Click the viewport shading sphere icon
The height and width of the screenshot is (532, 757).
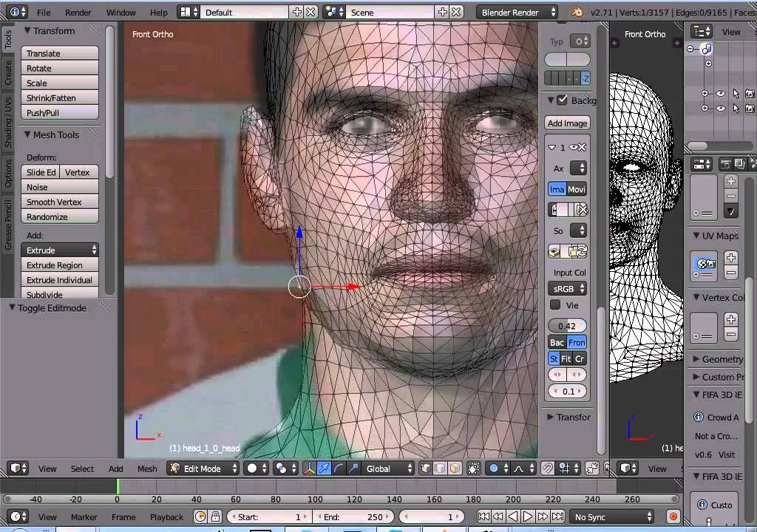[256, 468]
